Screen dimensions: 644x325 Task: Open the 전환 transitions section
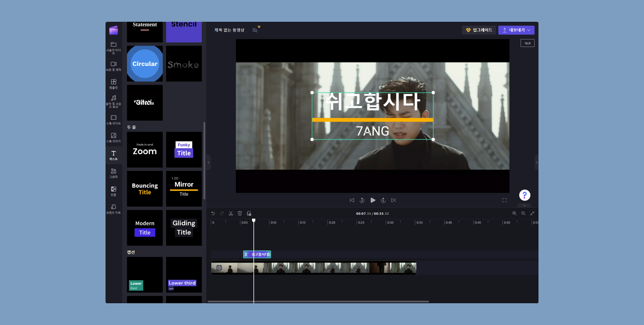[x=113, y=191]
